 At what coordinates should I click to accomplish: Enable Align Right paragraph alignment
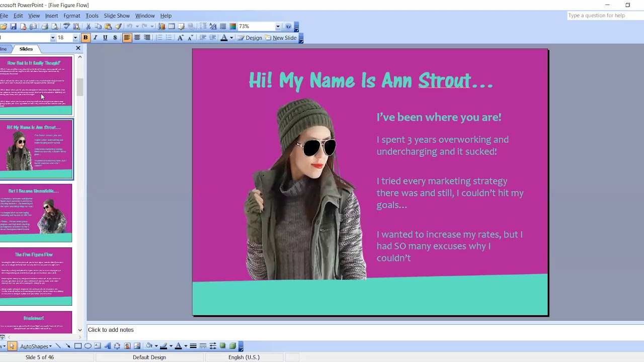point(147,38)
